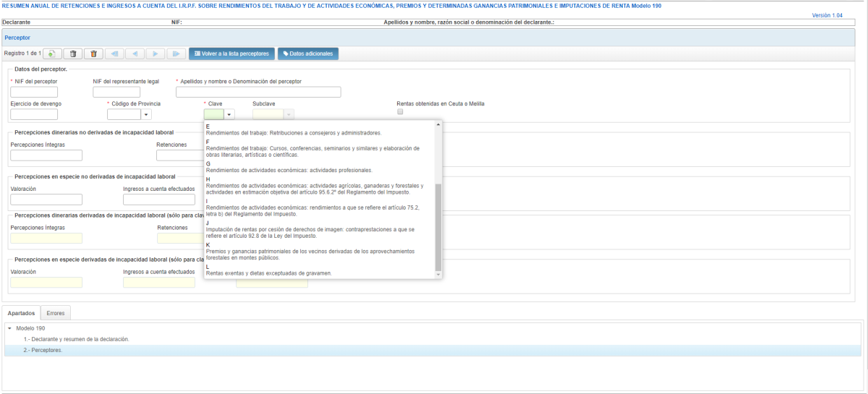Focus the NIF del perceptor field
Screen dimensions: 868x394
tap(34, 92)
